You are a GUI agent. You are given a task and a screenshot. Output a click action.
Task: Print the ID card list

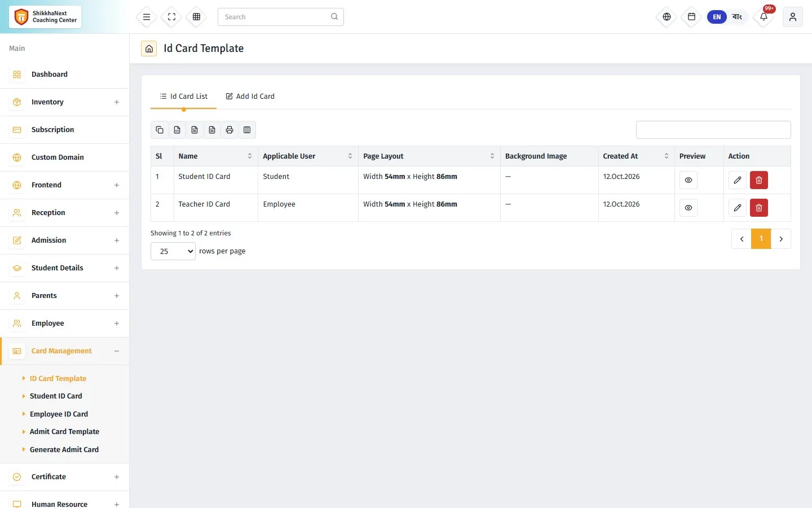click(230, 130)
